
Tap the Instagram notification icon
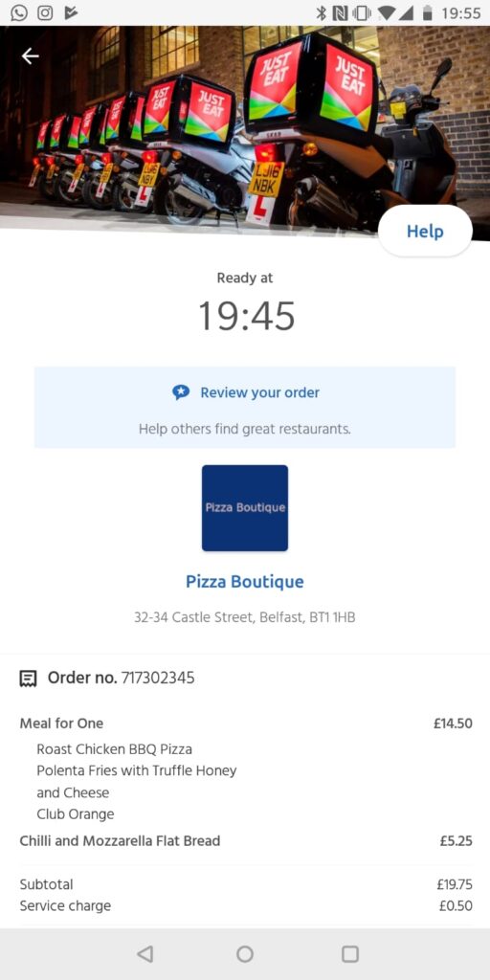click(45, 12)
